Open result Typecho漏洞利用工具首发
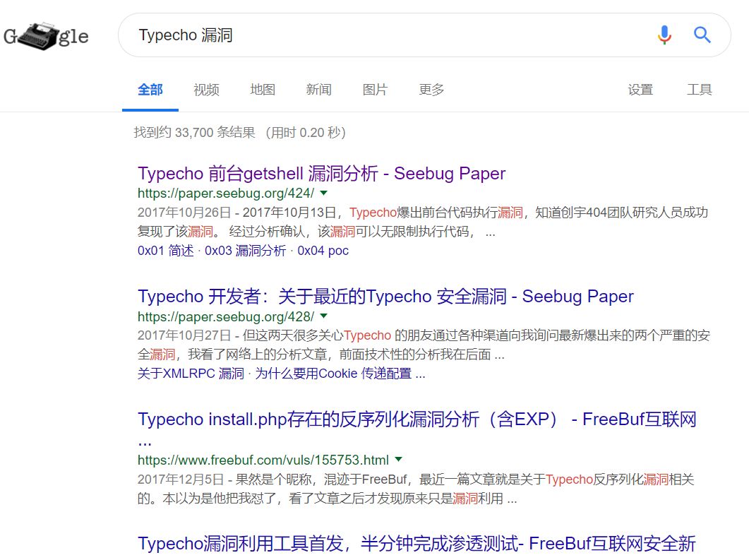This screenshot has height=560, width=749. click(417, 543)
